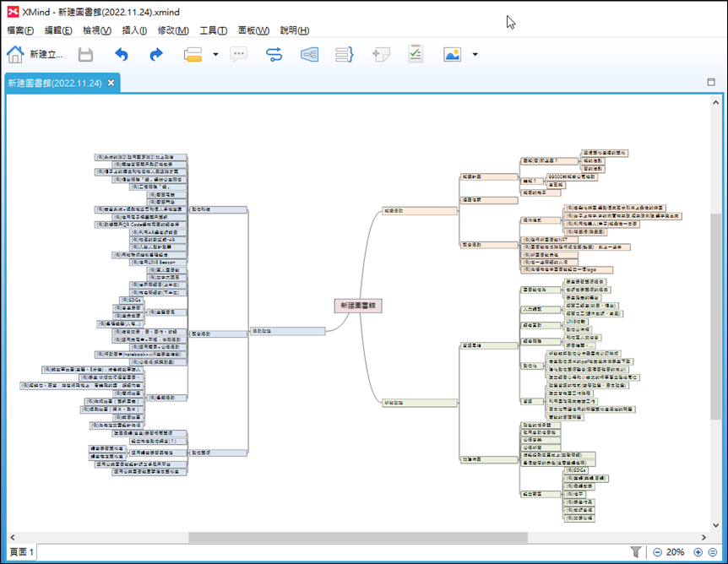Select the topic mentioning "QR Code"

pos(141,225)
